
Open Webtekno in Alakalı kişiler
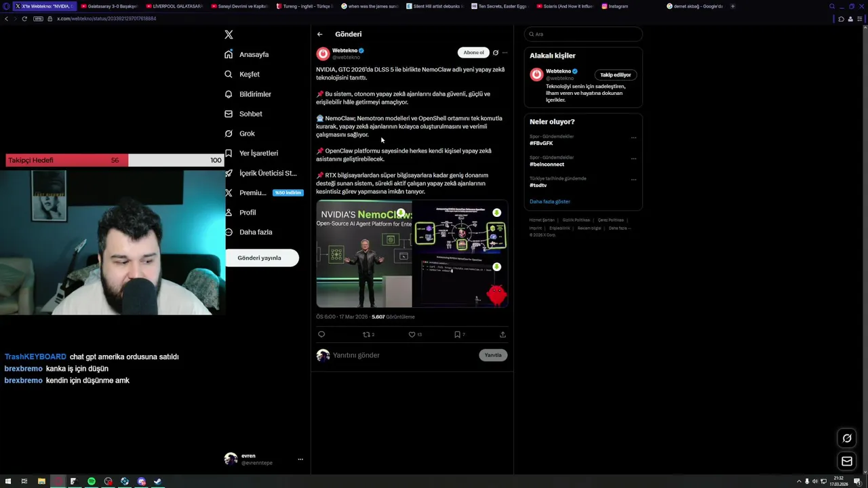click(x=559, y=71)
